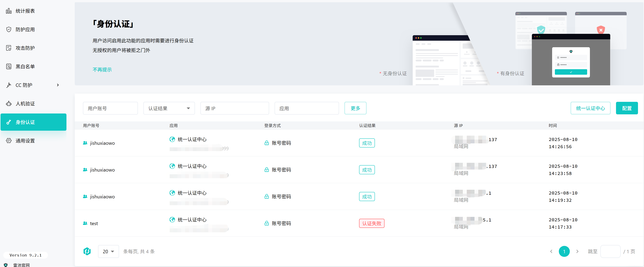Click the globe icon in first table row
Screen dimensions: 644x267
tap(172, 139)
